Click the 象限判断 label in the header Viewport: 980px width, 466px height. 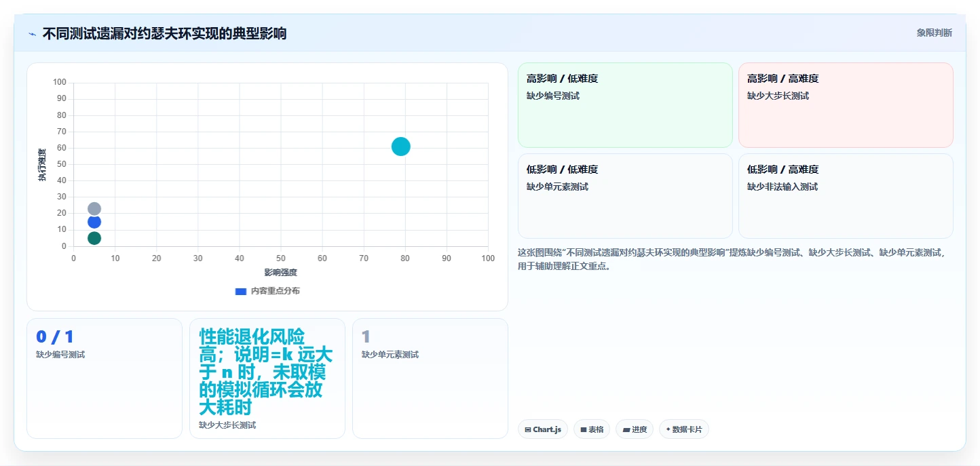click(x=934, y=33)
